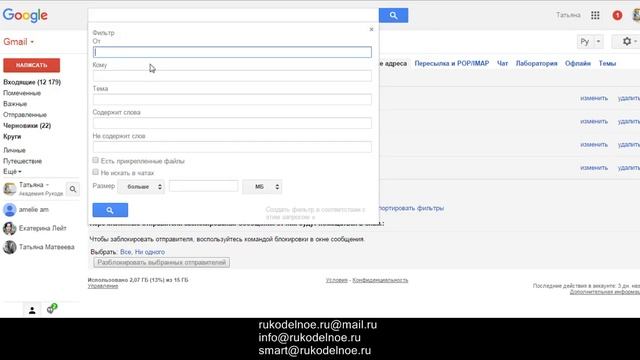This screenshot has width=640, height=360.
Task: Expand the 'Ещё' labels list
Action: 12,171
